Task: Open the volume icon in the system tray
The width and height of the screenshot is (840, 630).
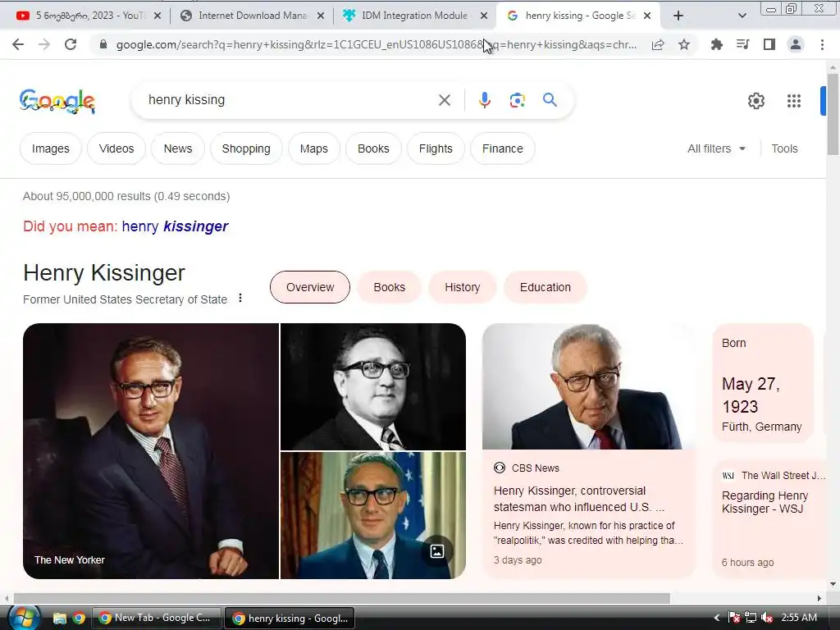Action: tap(767, 618)
